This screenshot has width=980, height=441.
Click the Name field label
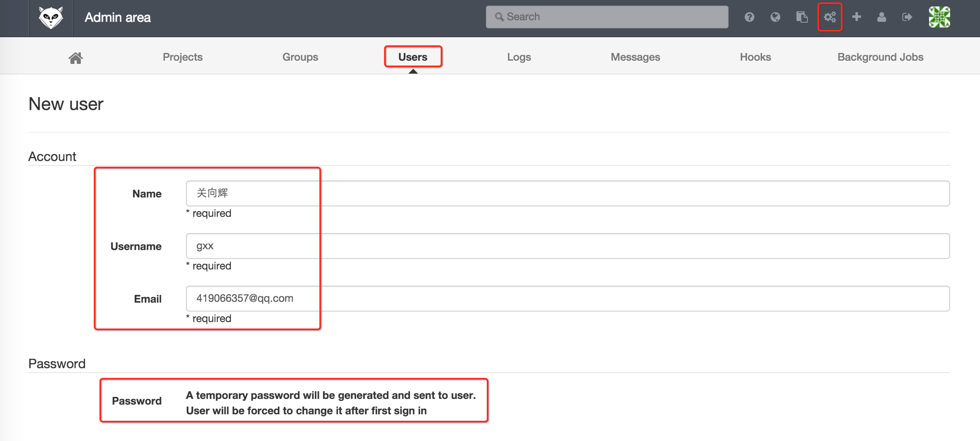tap(147, 194)
